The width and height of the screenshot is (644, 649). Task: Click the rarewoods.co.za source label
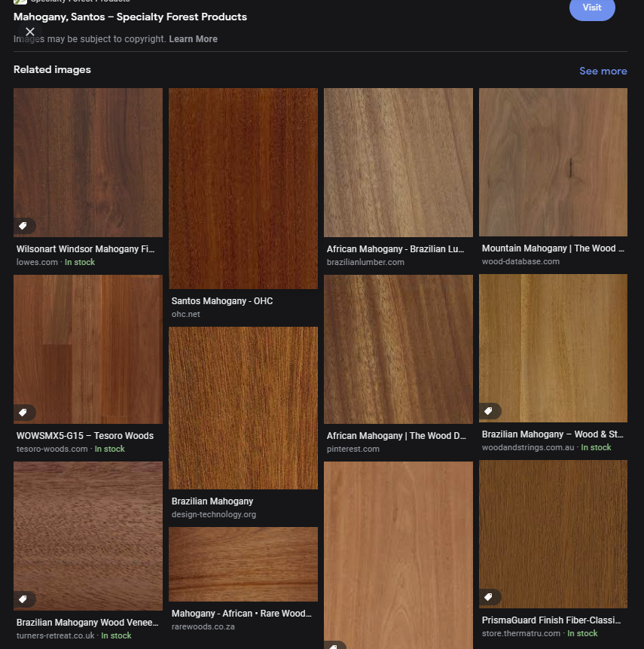point(203,626)
